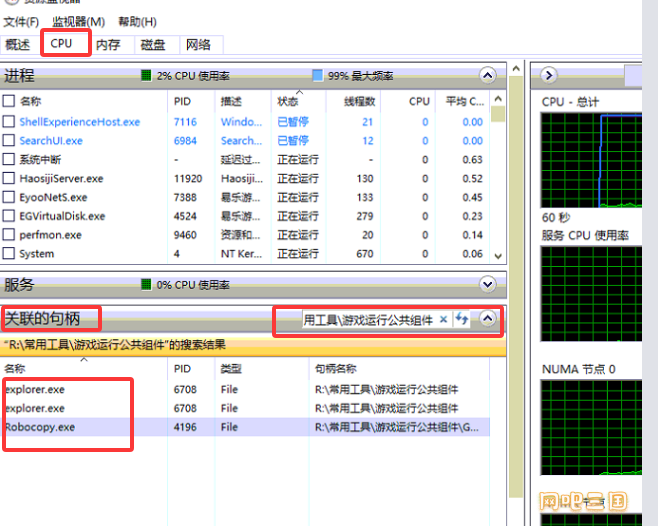Toggle the graphs pane arrow button
The width and height of the screenshot is (658, 526).
(x=548, y=76)
